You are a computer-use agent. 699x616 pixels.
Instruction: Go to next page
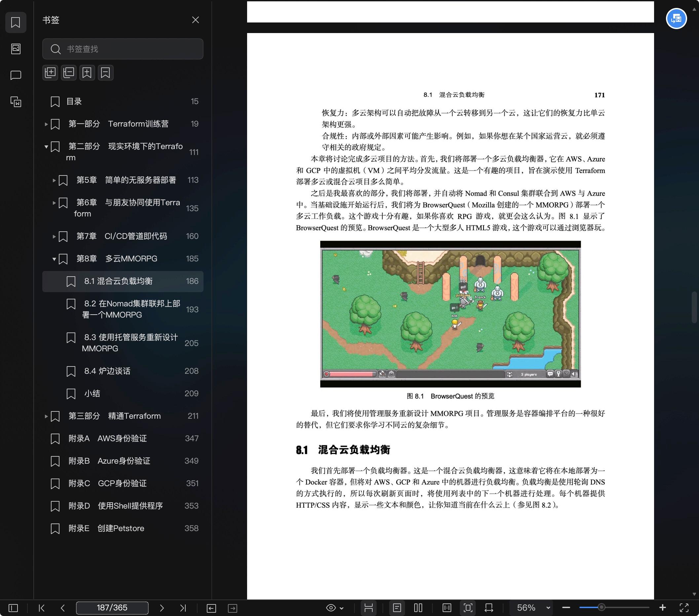(x=162, y=608)
